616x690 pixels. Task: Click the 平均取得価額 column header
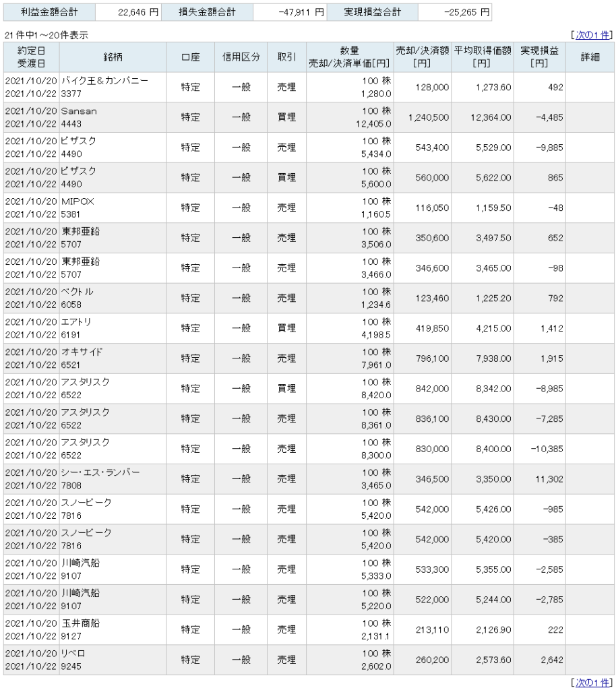pos(483,57)
